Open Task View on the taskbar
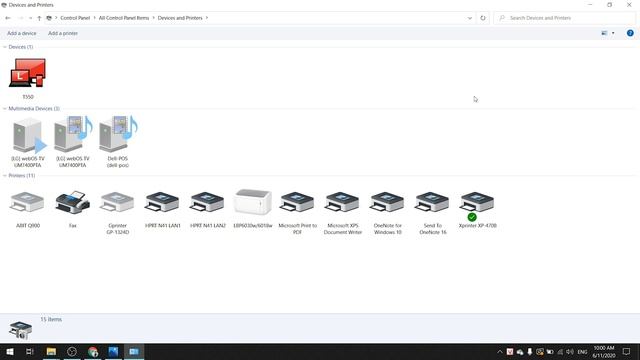The image size is (640, 360). 30,351
